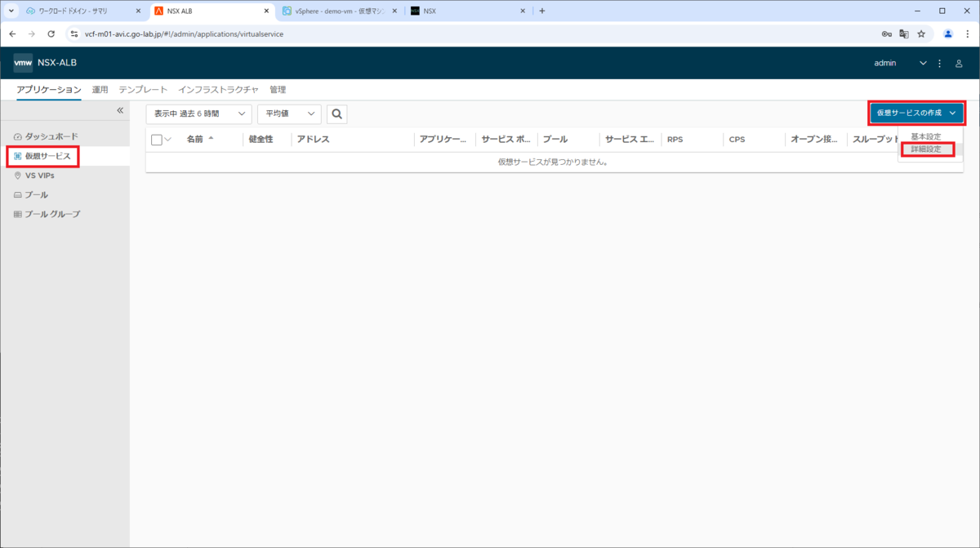The height and width of the screenshot is (548, 980).
Task: Click the browser back arrow
Action: pos(12,33)
